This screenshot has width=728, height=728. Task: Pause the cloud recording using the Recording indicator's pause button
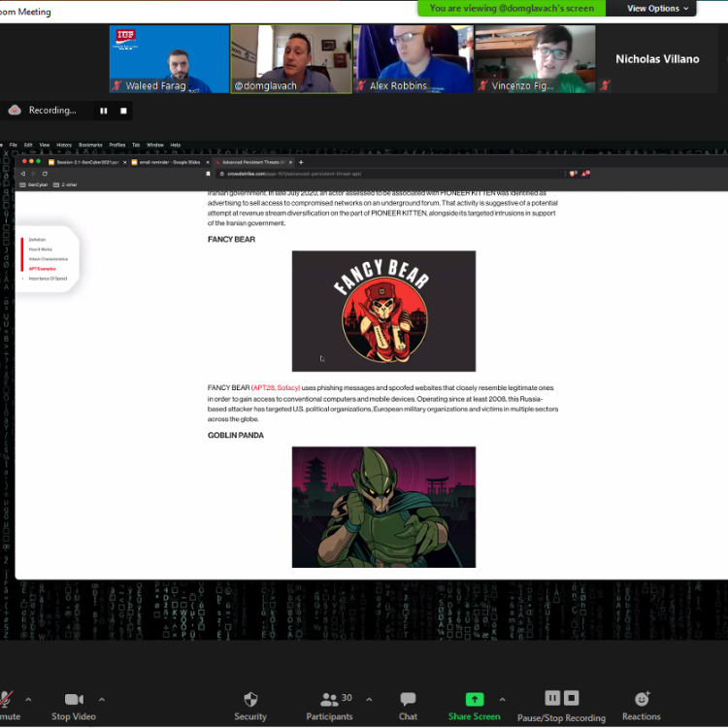point(104,111)
